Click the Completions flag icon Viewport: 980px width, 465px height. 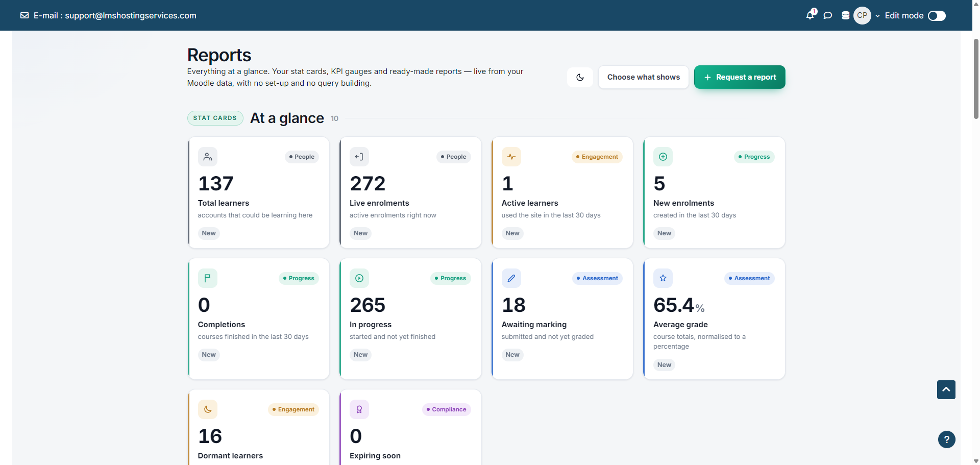(208, 278)
